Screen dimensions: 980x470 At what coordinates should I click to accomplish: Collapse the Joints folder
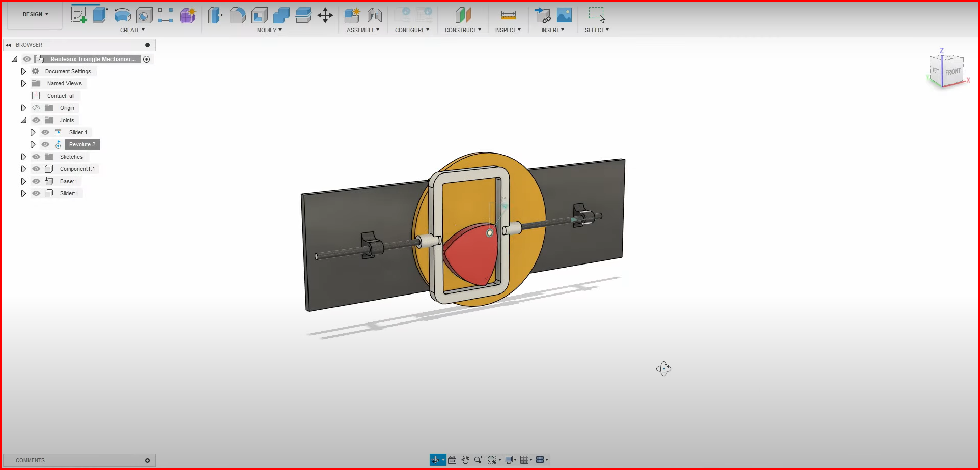coord(23,120)
